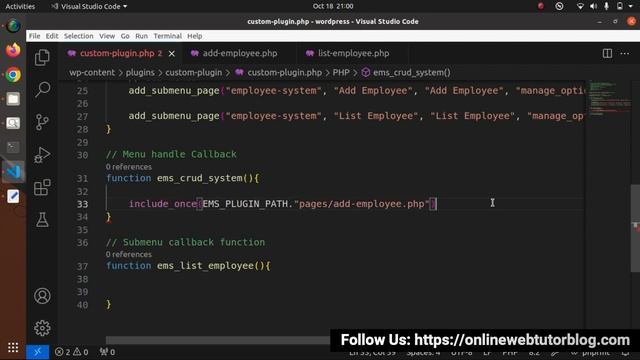This screenshot has height=360, width=640.
Task: Close the custom-plugin.php tab
Action: 172,53
